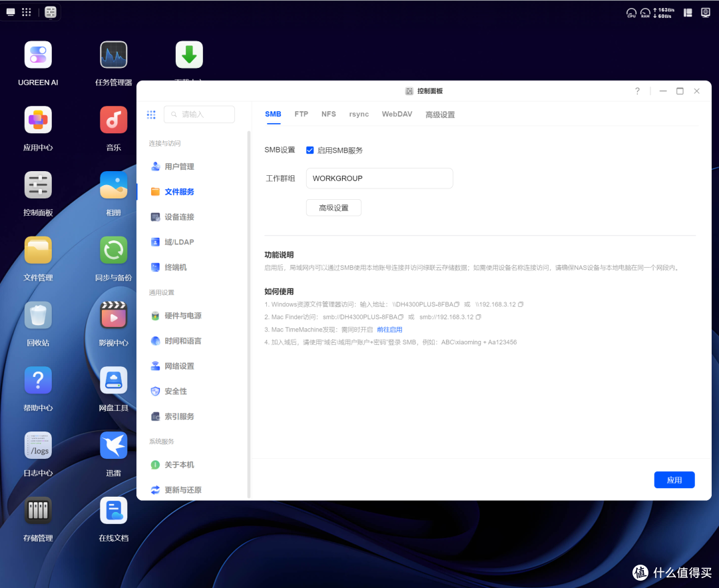719x588 pixels.
Task: Click the show desktop icon in top bar
Action: pyautogui.click(x=11, y=13)
